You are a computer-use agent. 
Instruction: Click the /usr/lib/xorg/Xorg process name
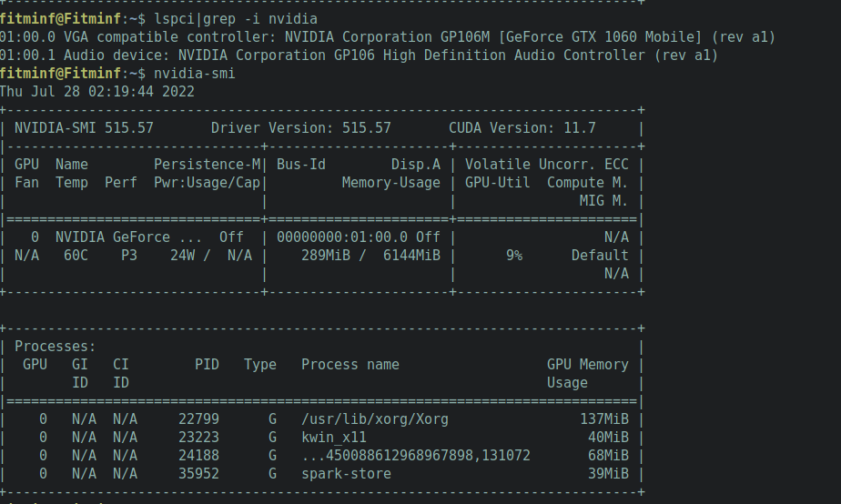point(375,419)
